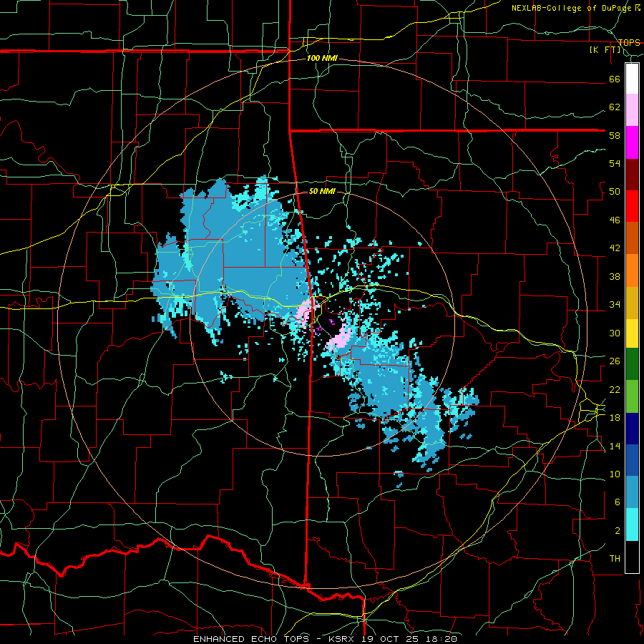Click the light pink 62 kft legend swatch
Image resolution: width=644 pixels, height=644 pixels.
tap(632, 110)
